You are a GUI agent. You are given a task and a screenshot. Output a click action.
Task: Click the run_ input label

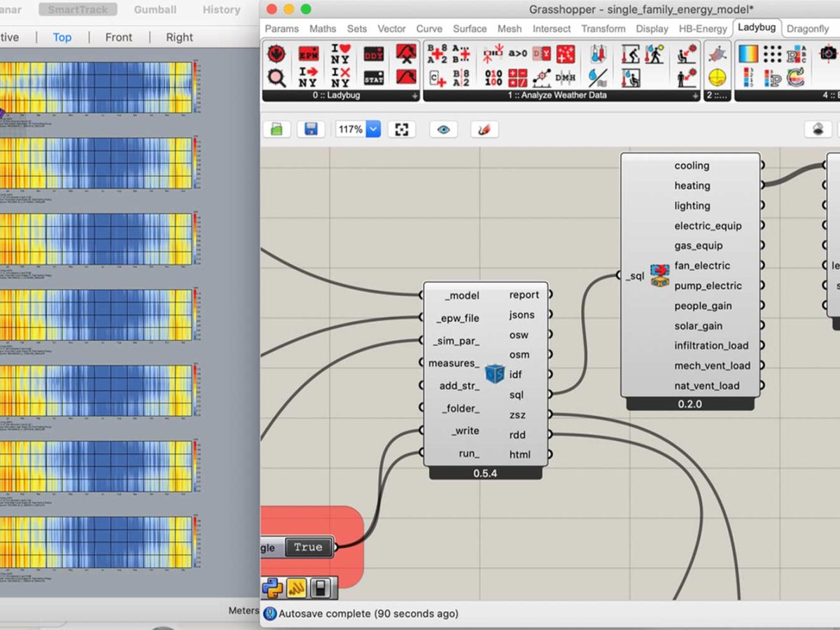[x=469, y=454]
